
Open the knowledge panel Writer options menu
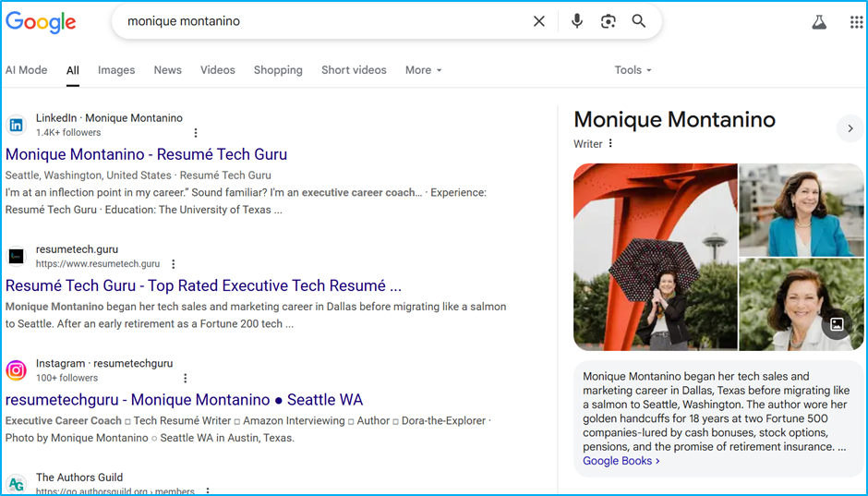point(610,144)
